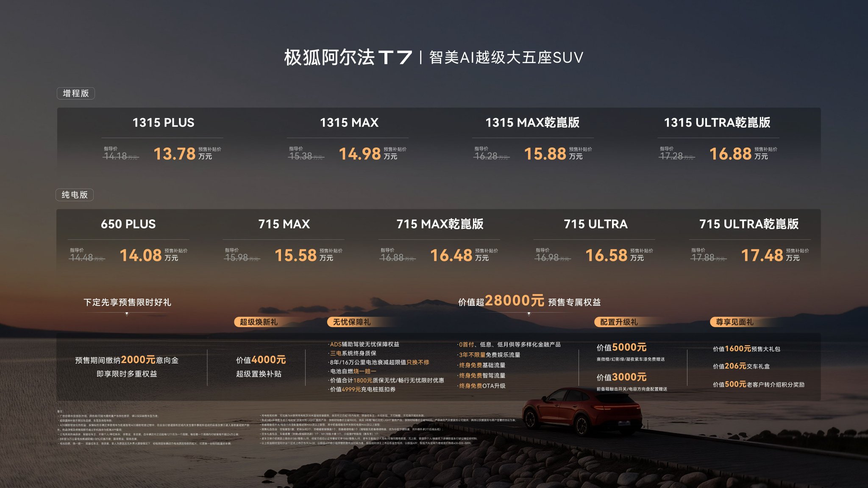
Task: Select the 1315 MAX乾崑版 heading
Action: pyautogui.click(x=532, y=122)
